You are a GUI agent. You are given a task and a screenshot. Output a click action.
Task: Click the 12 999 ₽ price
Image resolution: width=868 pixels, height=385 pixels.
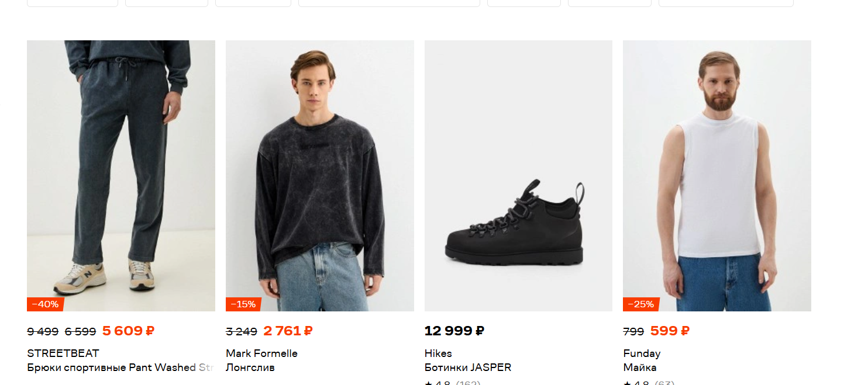pyautogui.click(x=454, y=331)
